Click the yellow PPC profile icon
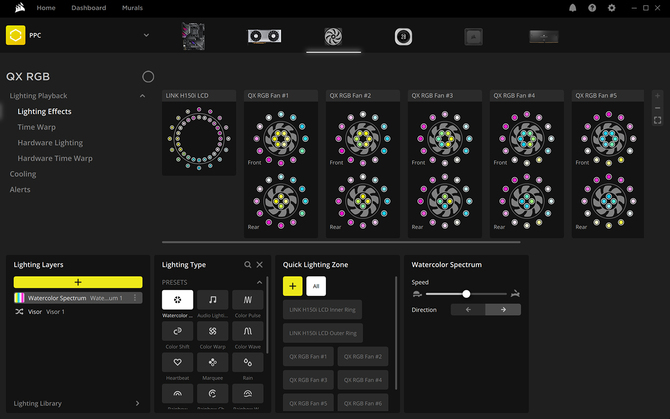Screen dimensions: 670x419 [15, 35]
